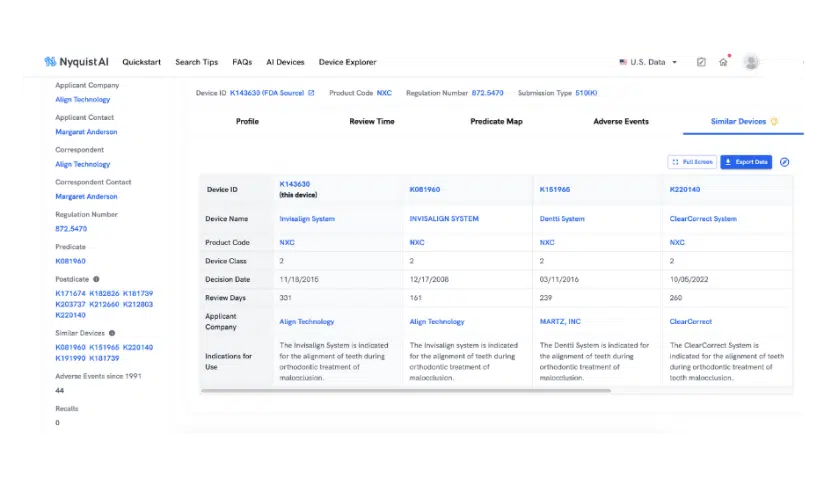Screen dimensions: 827x483
Task: Open the ClearCorrect System device name link
Action: coord(702,218)
